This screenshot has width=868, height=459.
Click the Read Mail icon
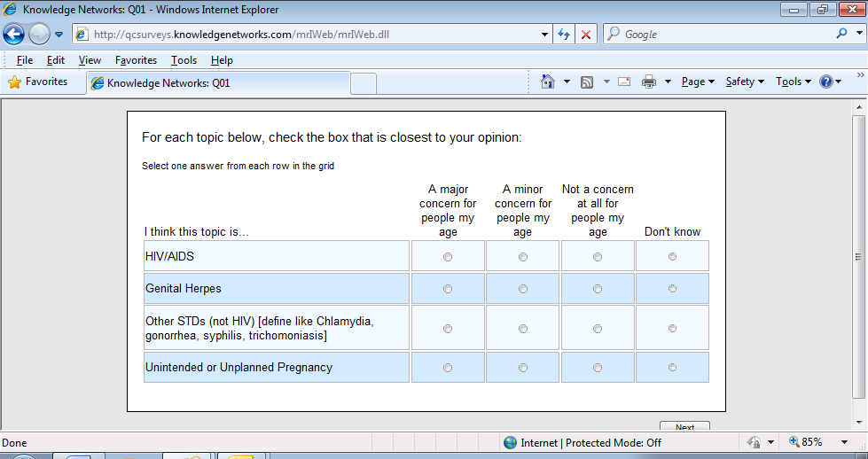click(x=624, y=82)
